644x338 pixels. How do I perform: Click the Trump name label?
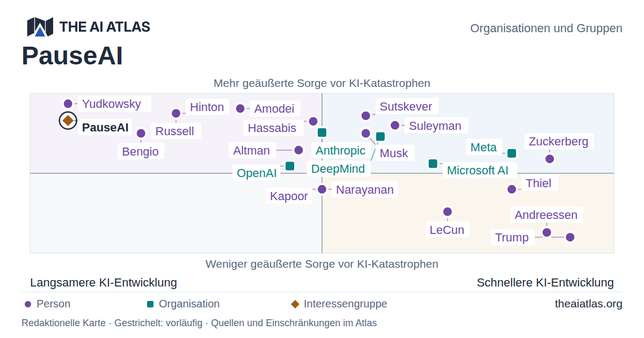point(512,238)
